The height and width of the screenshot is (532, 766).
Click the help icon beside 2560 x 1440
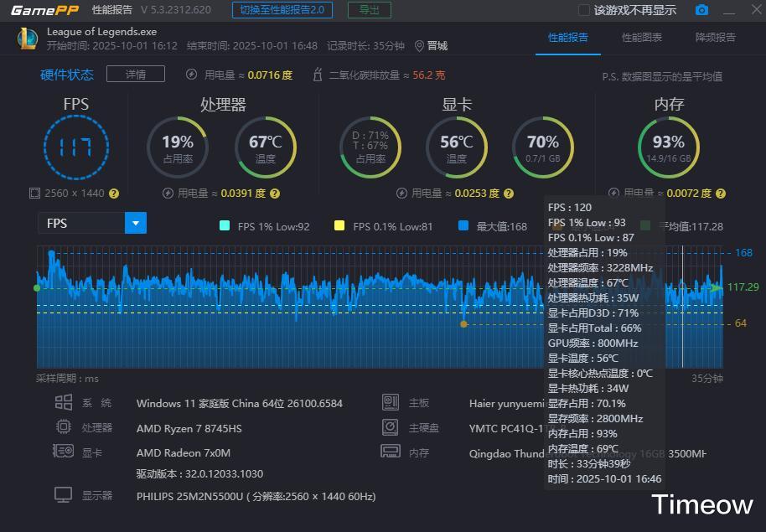point(114,194)
